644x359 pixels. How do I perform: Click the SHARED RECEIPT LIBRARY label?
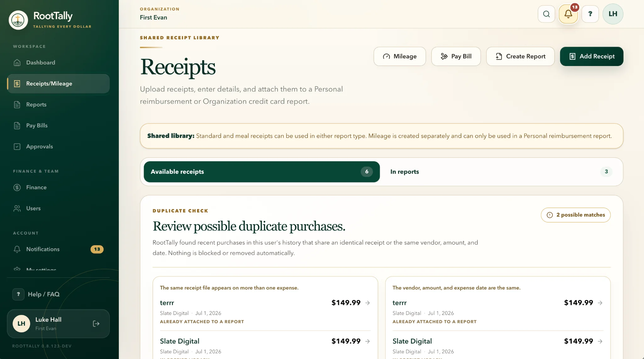(x=180, y=38)
